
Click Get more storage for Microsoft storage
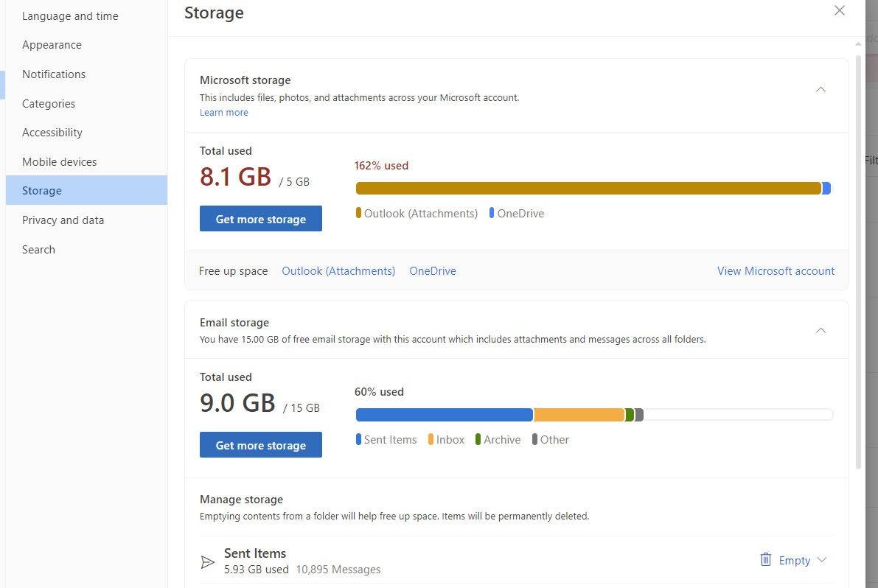260,219
